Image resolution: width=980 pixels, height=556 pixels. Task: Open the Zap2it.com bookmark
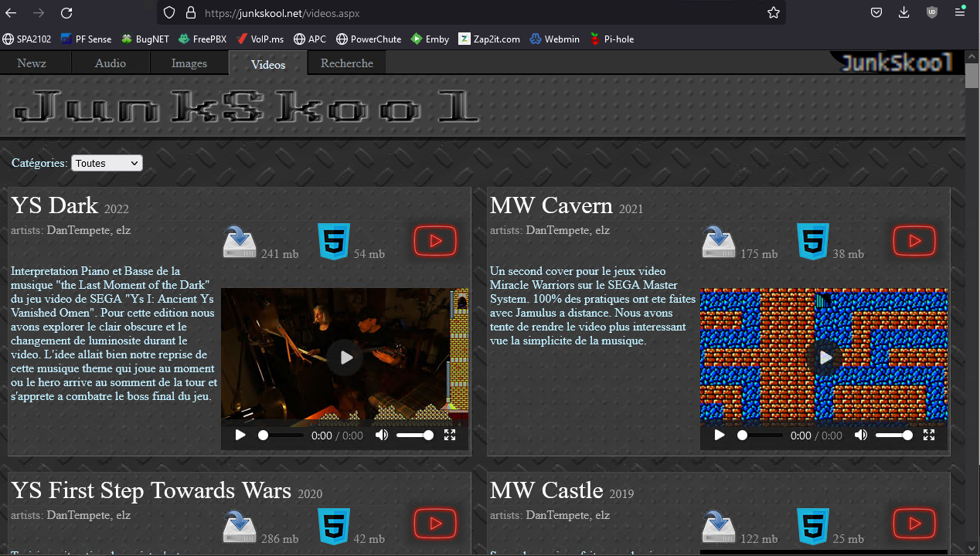[490, 39]
